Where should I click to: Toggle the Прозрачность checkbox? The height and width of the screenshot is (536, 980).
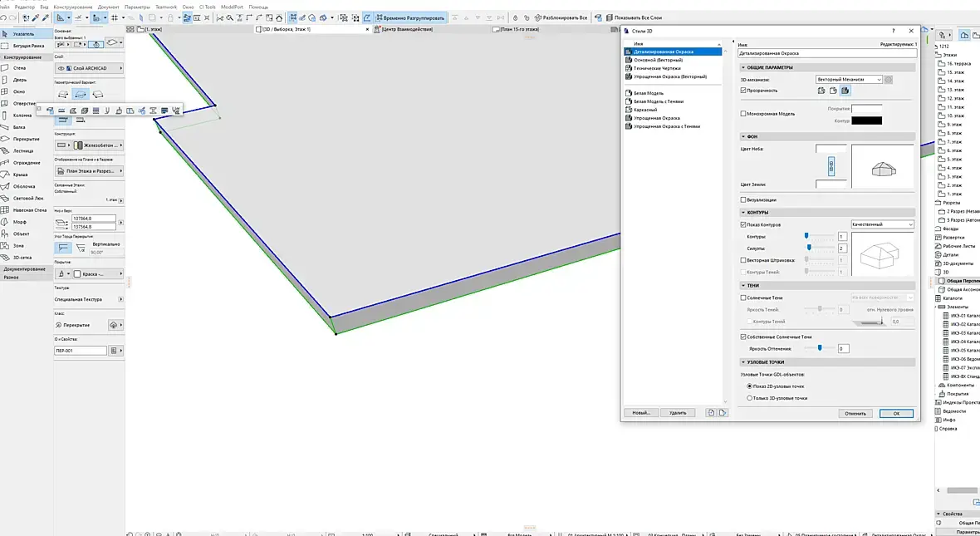point(743,90)
